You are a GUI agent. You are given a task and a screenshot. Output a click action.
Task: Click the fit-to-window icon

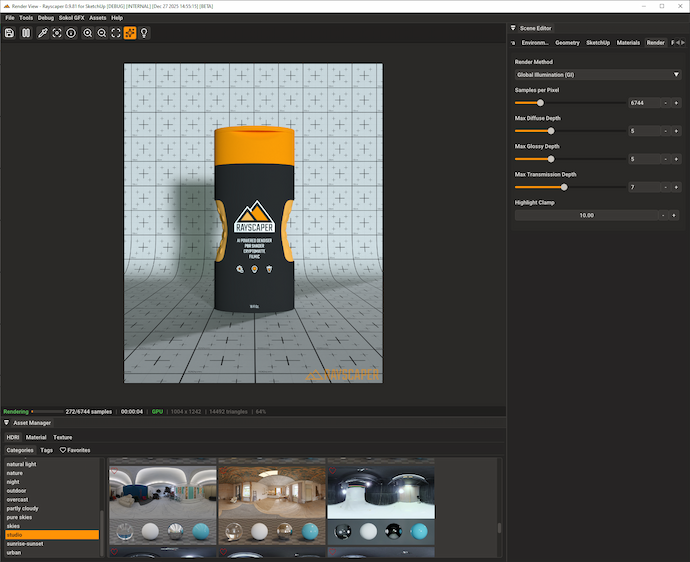click(x=116, y=33)
